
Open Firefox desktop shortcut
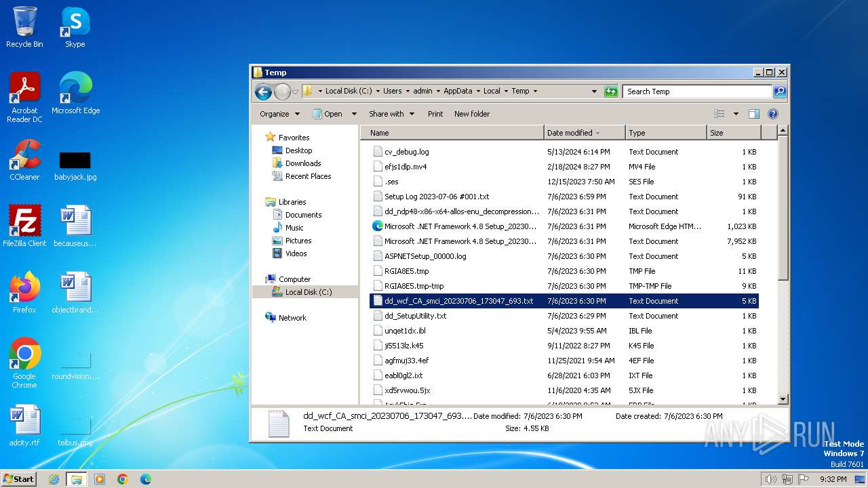coord(24,292)
